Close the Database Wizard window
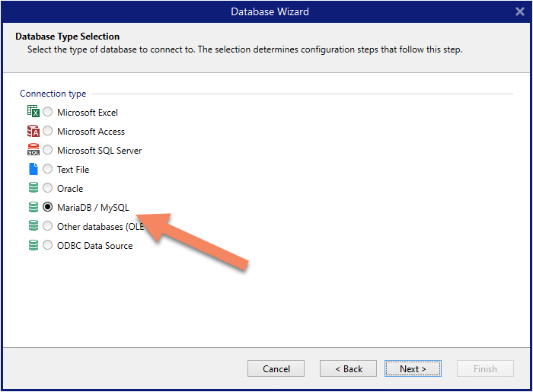This screenshot has height=392, width=533. (x=519, y=11)
